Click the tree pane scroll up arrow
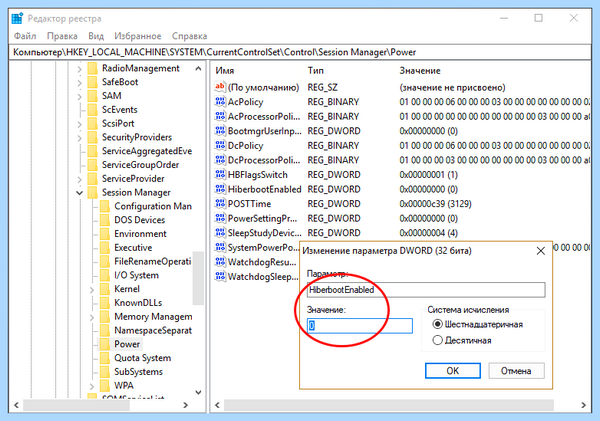This screenshot has width=600, height=421. pos(198,69)
